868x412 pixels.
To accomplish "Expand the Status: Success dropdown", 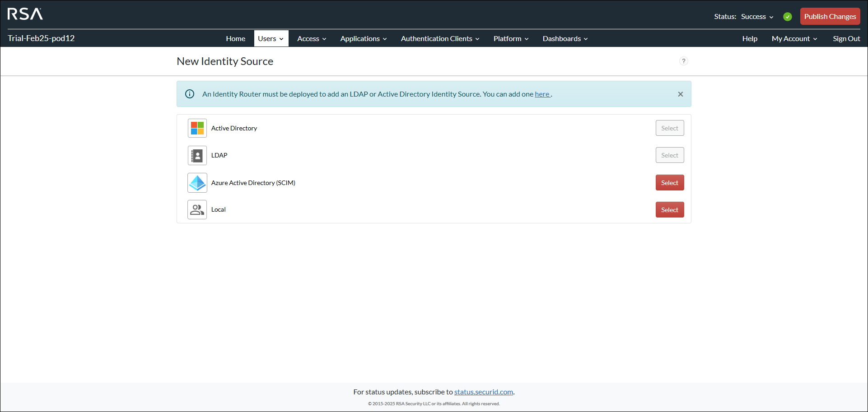I will click(x=756, y=16).
